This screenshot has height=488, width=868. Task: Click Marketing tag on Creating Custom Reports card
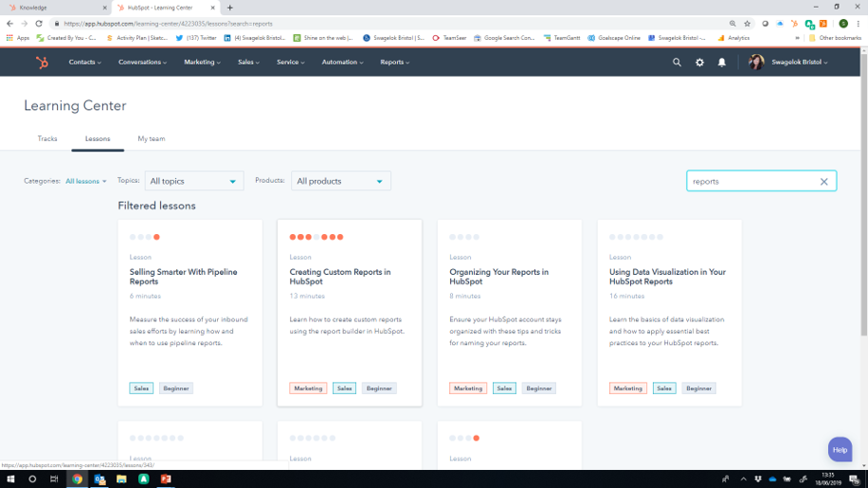308,389
